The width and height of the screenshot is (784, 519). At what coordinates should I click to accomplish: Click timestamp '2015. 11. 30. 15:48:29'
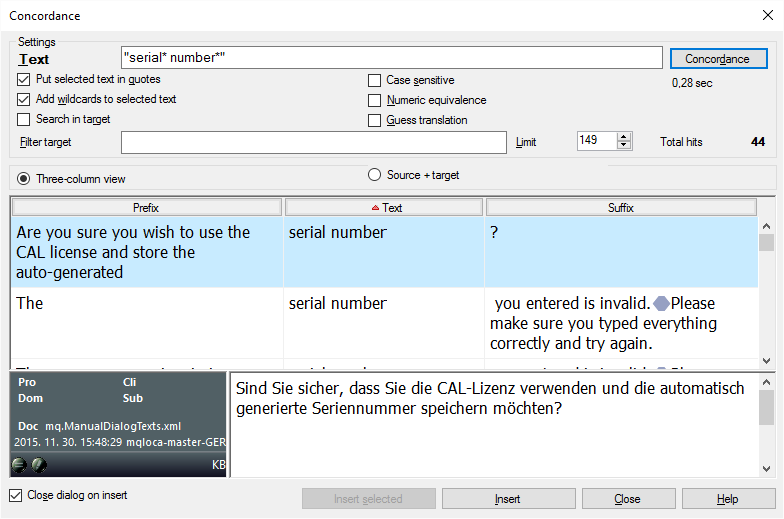click(68, 442)
